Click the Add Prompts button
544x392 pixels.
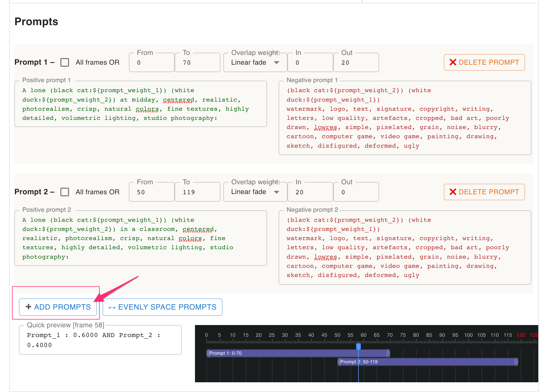point(58,307)
